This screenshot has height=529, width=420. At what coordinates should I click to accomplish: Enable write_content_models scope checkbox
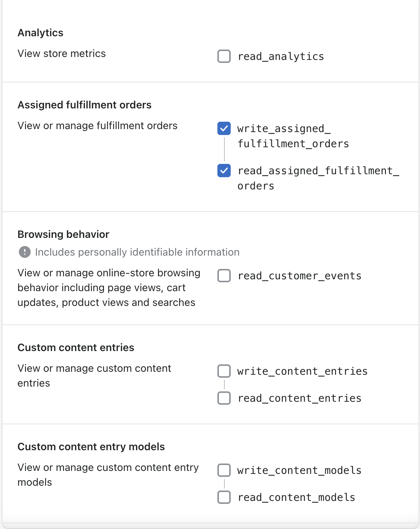(224, 470)
